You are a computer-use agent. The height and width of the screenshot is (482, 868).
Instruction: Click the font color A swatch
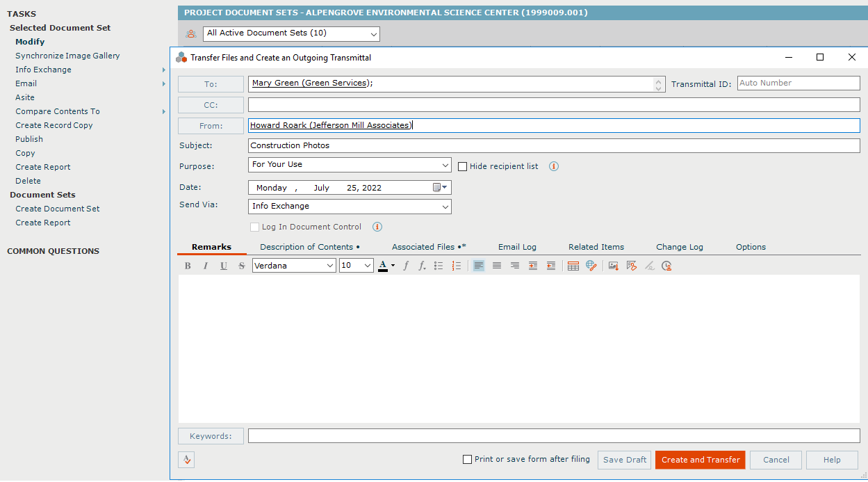tap(383, 266)
